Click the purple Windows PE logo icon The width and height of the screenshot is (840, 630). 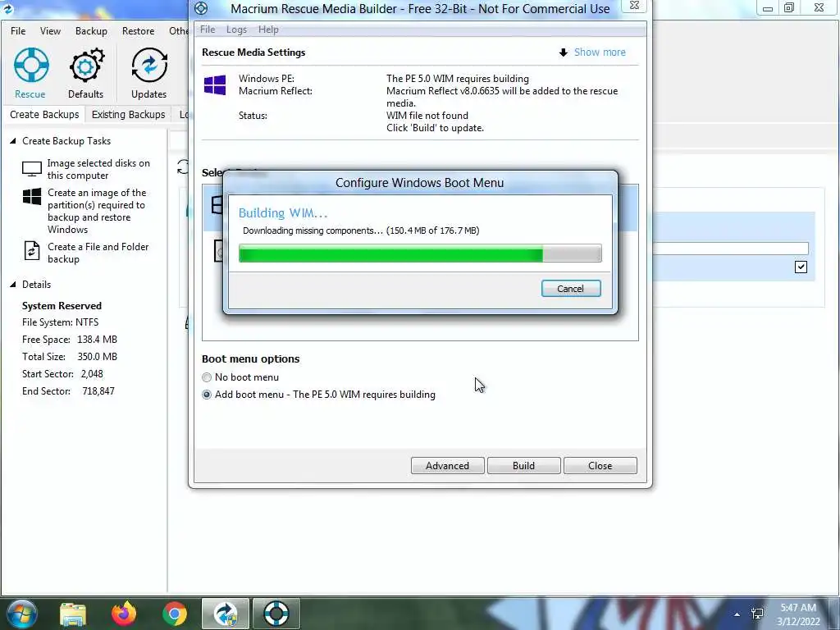[x=215, y=84]
